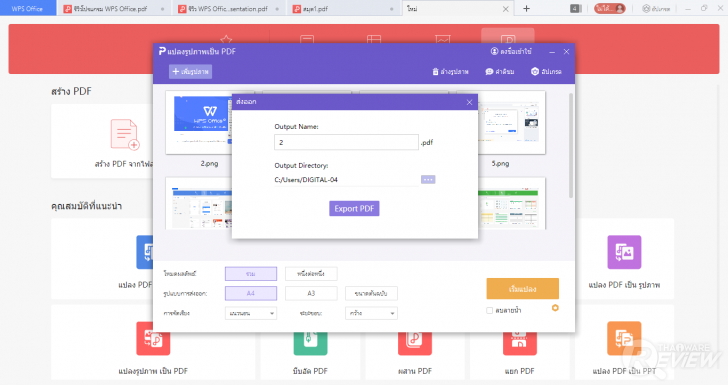Open the page orientation dropdown

point(251,313)
